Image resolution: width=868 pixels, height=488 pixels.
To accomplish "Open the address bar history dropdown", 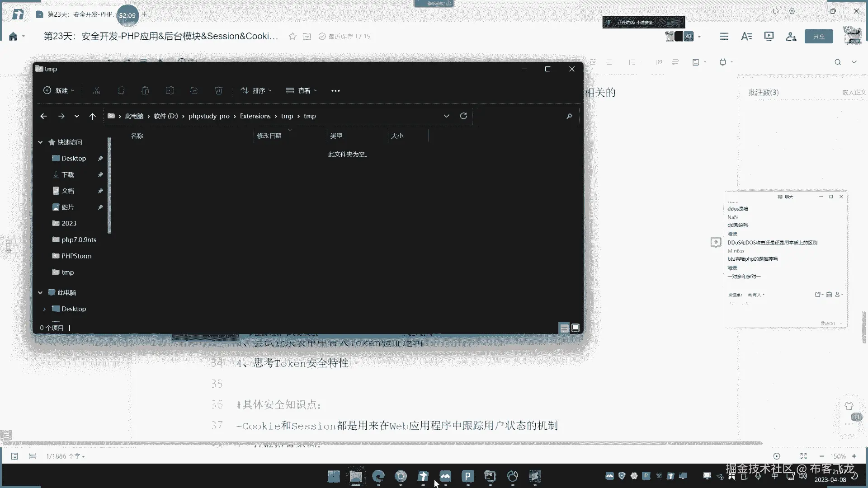I will [446, 116].
